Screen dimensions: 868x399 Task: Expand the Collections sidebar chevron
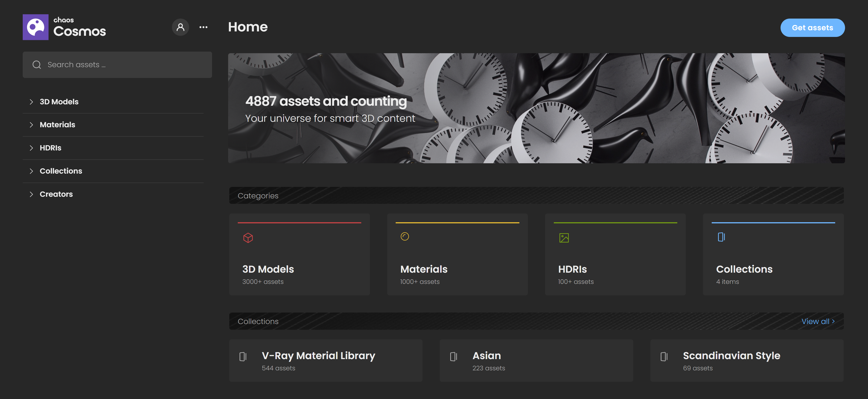[31, 171]
